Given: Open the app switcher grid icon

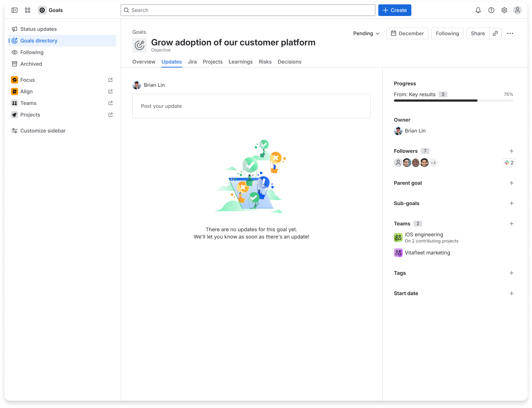Looking at the screenshot, I should coord(28,10).
